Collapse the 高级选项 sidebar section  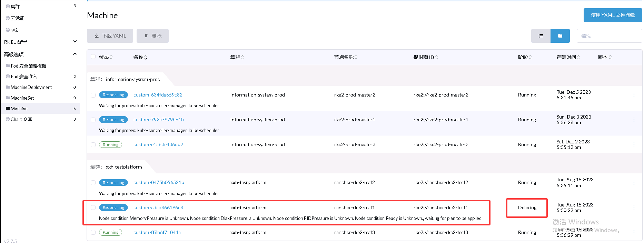click(x=75, y=54)
